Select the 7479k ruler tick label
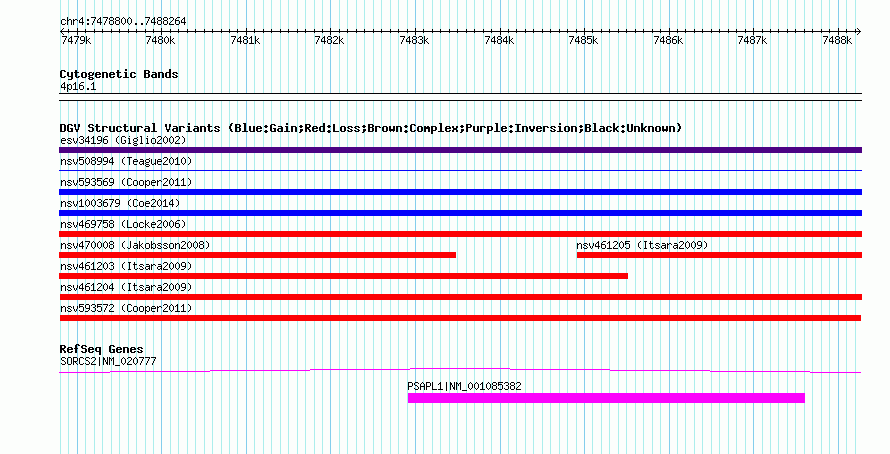890x454 pixels. [x=76, y=40]
